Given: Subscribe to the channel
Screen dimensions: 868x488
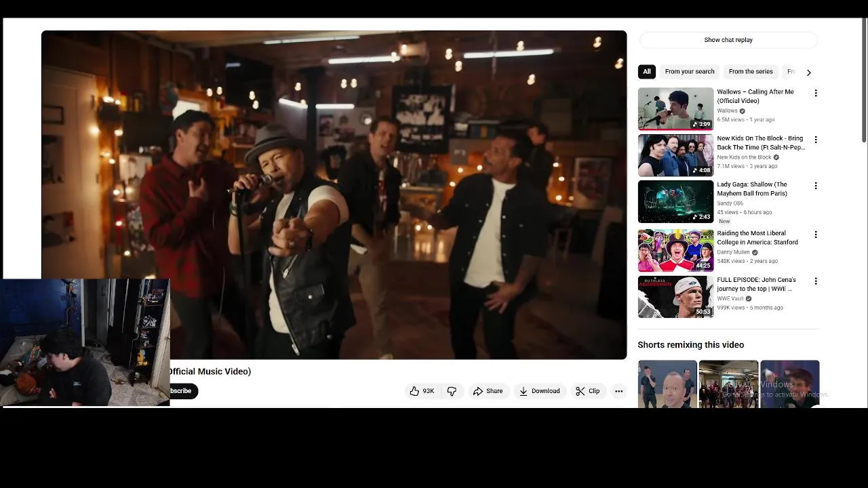Looking at the screenshot, I should pos(183,391).
